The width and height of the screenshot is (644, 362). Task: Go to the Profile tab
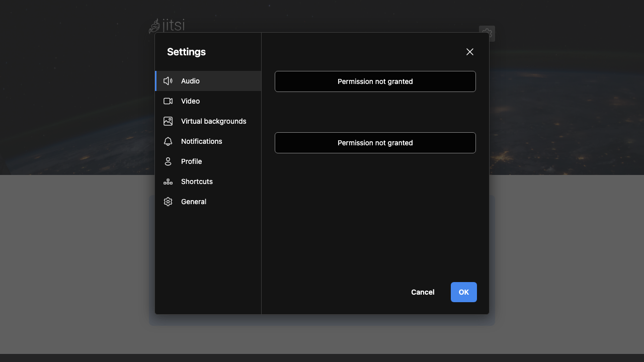208,161
